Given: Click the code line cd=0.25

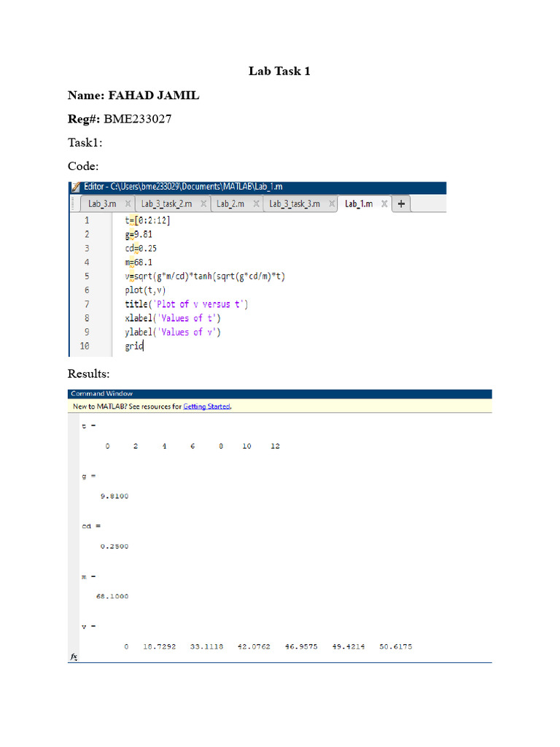Looking at the screenshot, I should (141, 248).
